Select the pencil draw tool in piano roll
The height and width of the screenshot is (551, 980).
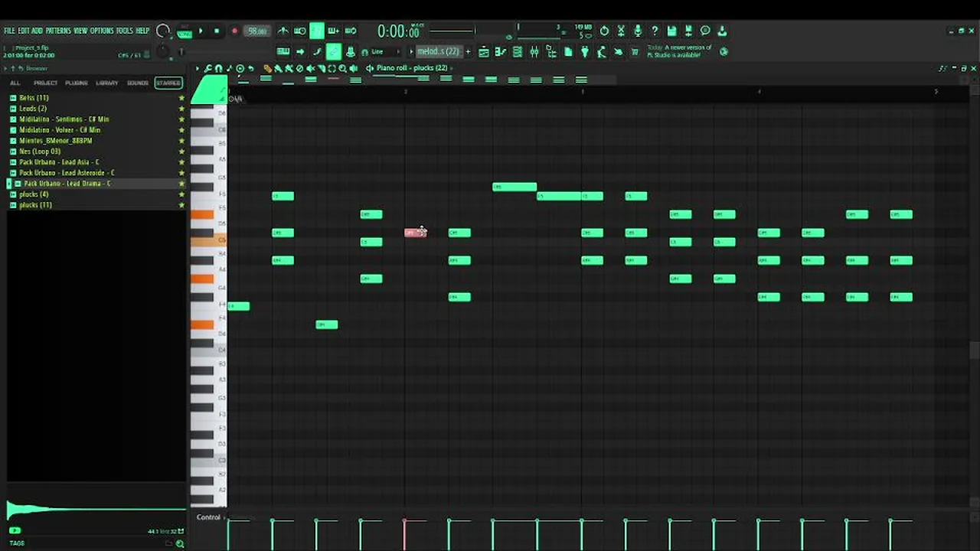[x=267, y=68]
